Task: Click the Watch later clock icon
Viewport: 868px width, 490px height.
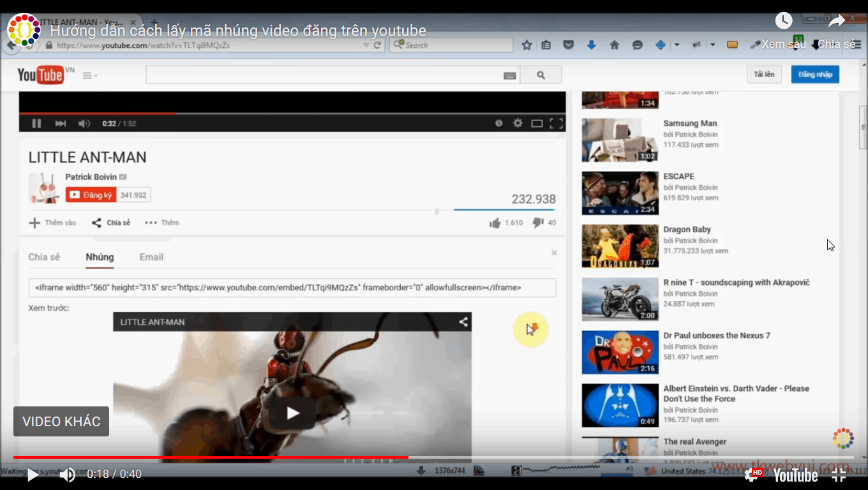Action: [784, 20]
